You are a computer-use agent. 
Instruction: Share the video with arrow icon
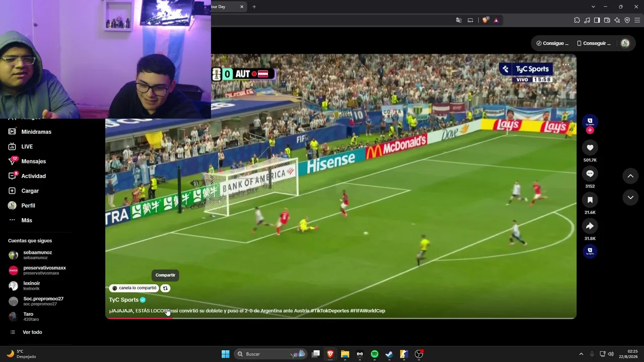tap(590, 226)
